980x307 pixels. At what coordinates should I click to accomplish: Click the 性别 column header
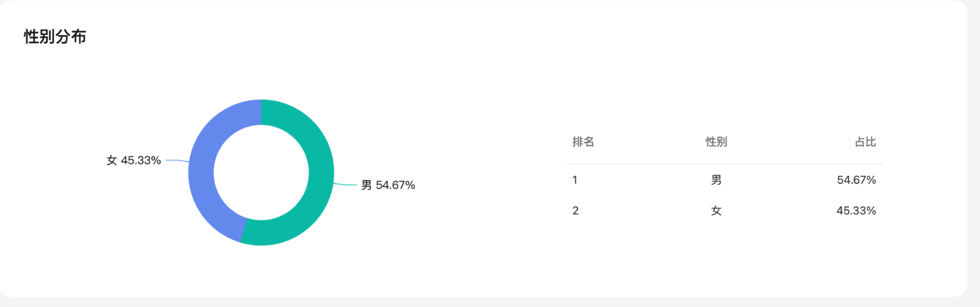coord(716,142)
